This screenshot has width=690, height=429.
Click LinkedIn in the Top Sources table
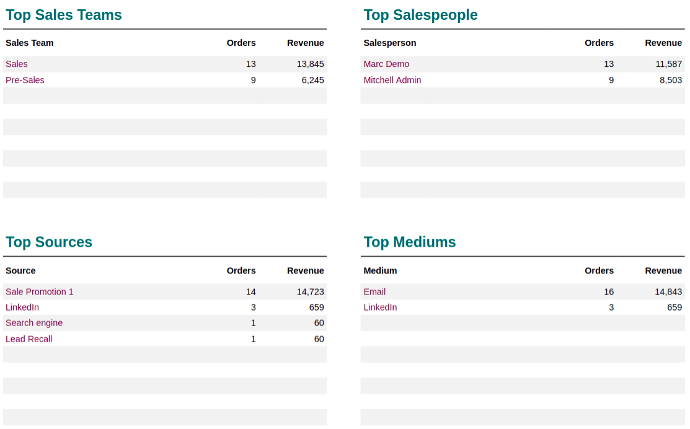coord(22,307)
